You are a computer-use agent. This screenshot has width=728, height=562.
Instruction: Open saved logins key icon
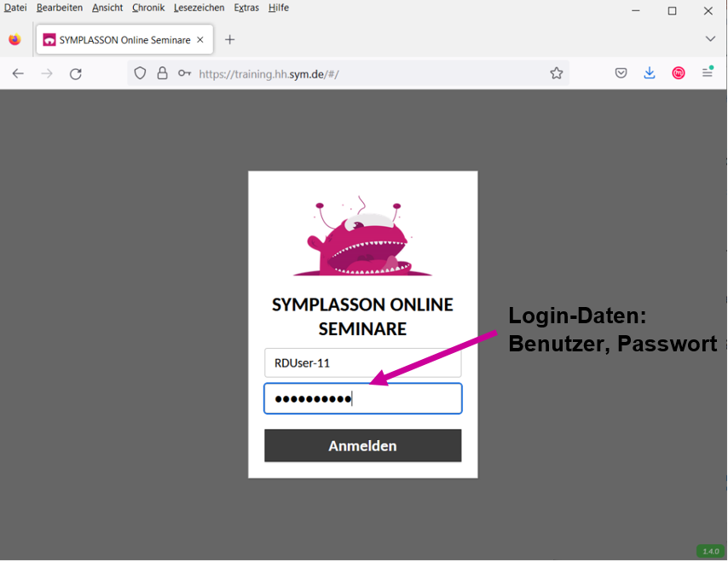184,73
